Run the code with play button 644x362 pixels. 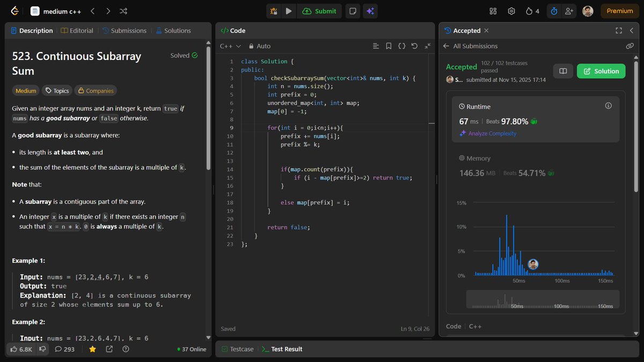pyautogui.click(x=289, y=11)
